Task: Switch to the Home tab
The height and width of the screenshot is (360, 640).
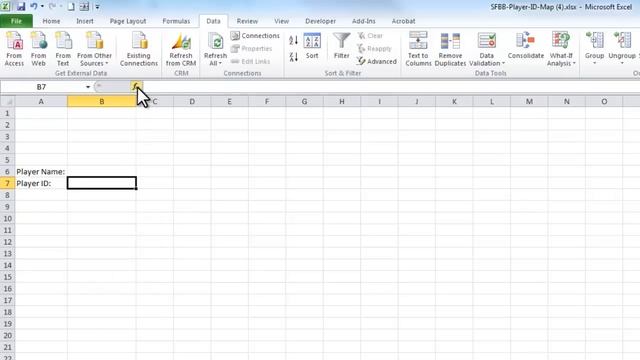Action: coord(51,21)
